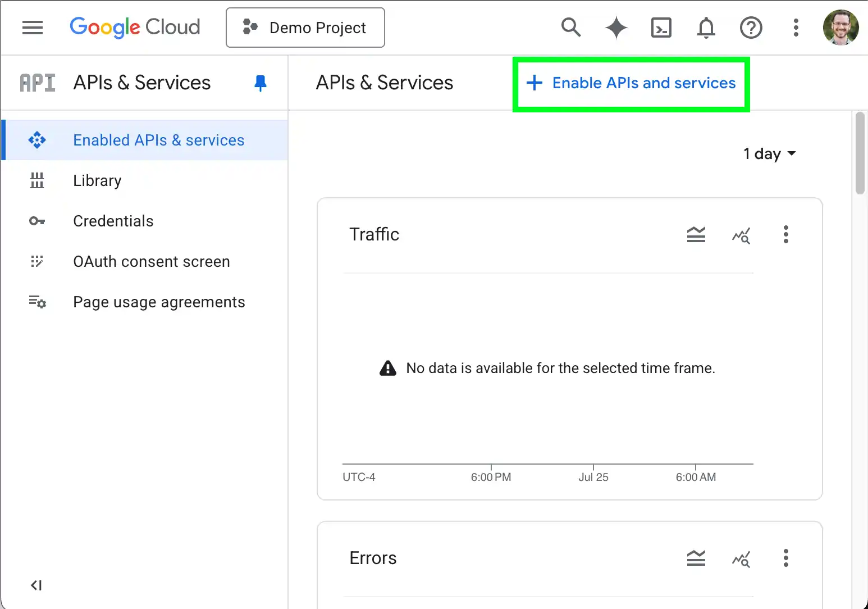Open the Traffic card overflow menu
This screenshot has width=868, height=609.
point(786,235)
